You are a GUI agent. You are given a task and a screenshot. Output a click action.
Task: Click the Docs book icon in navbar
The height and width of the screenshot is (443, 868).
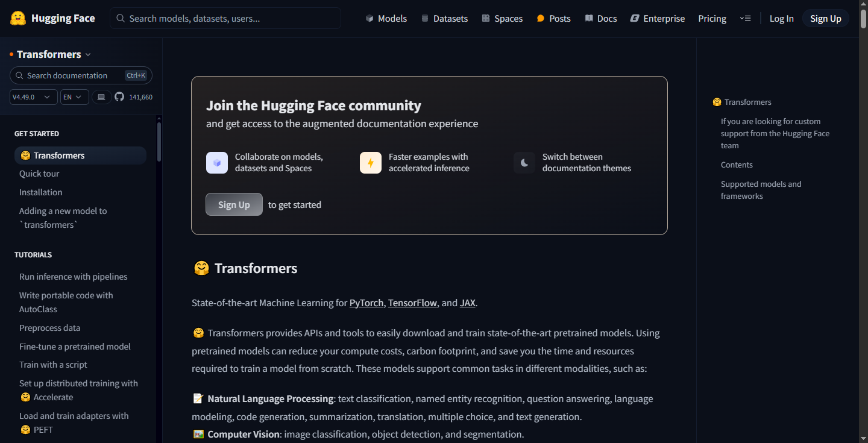click(589, 19)
